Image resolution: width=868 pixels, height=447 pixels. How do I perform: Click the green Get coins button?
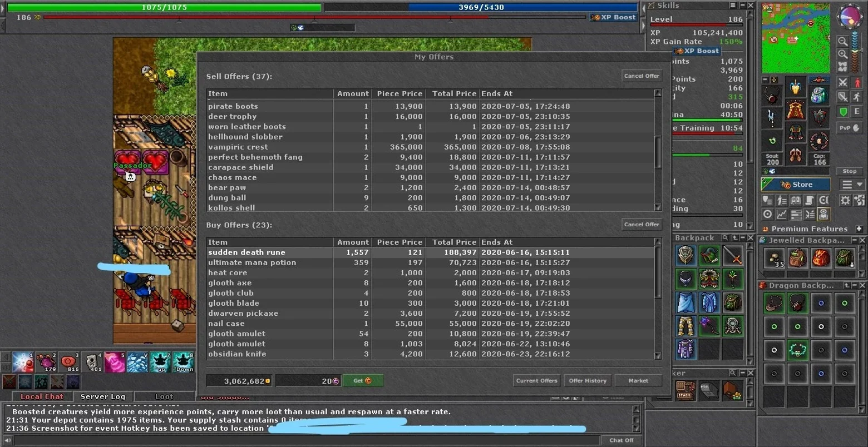click(362, 381)
